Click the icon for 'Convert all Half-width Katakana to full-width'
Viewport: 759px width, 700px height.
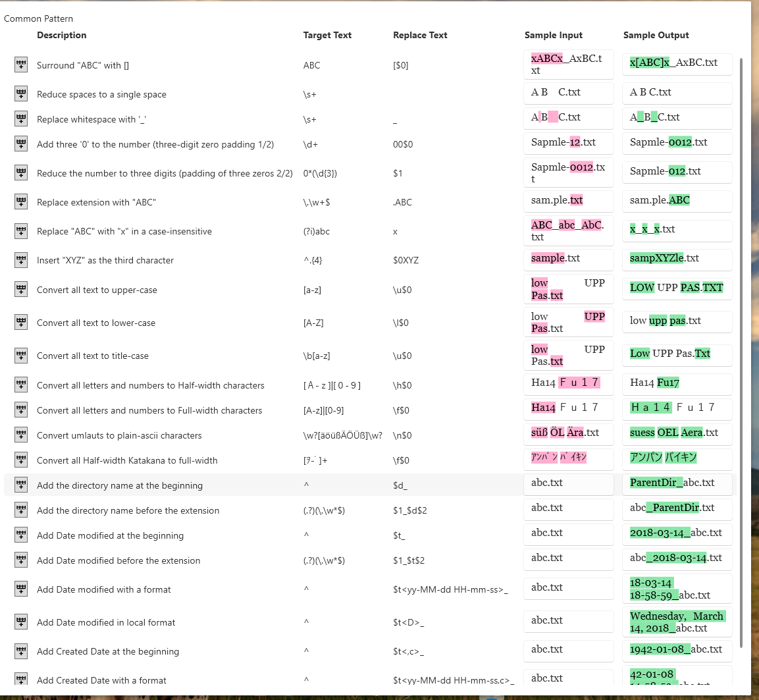tap(21, 460)
